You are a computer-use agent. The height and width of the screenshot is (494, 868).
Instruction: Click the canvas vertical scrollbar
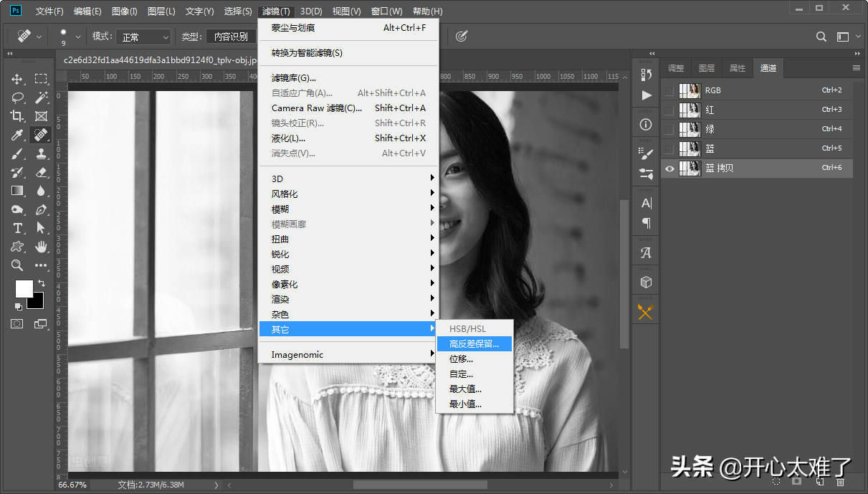tap(624, 272)
